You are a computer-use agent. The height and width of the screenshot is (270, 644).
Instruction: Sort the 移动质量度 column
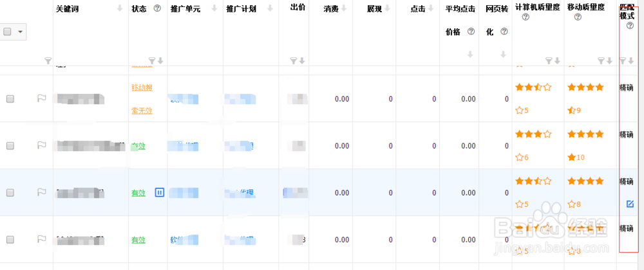pyautogui.click(x=609, y=60)
